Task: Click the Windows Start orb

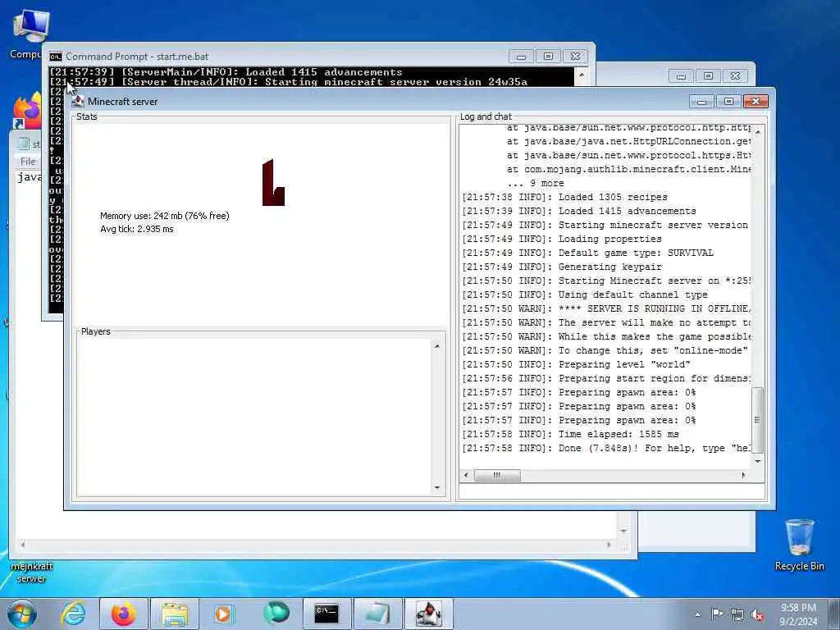Action: click(22, 614)
